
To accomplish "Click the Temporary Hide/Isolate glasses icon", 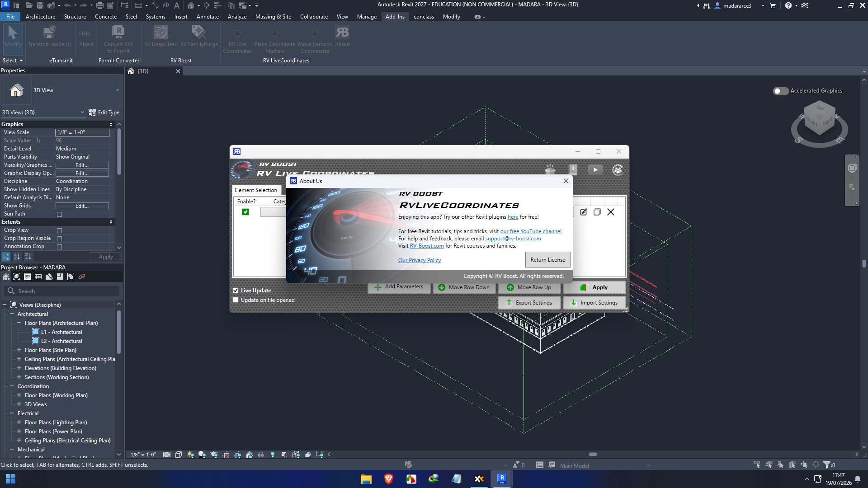I will pos(261,455).
